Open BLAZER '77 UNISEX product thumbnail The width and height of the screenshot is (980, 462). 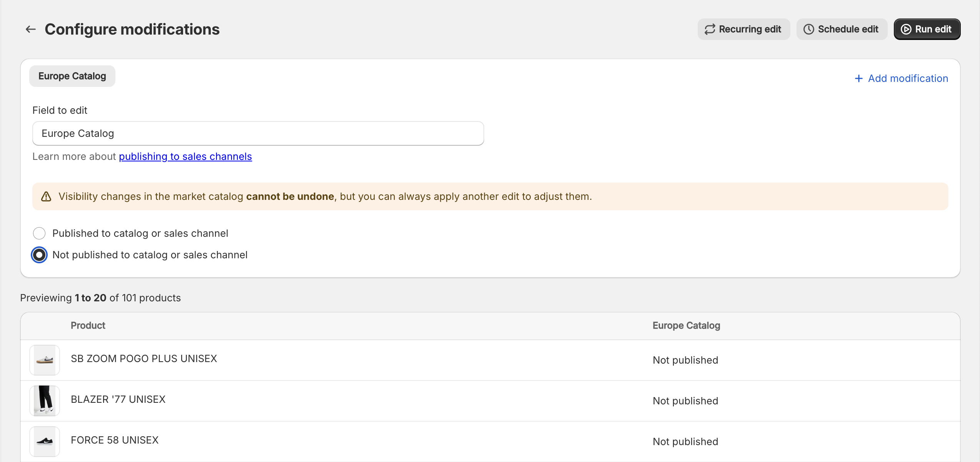pyautogui.click(x=45, y=401)
